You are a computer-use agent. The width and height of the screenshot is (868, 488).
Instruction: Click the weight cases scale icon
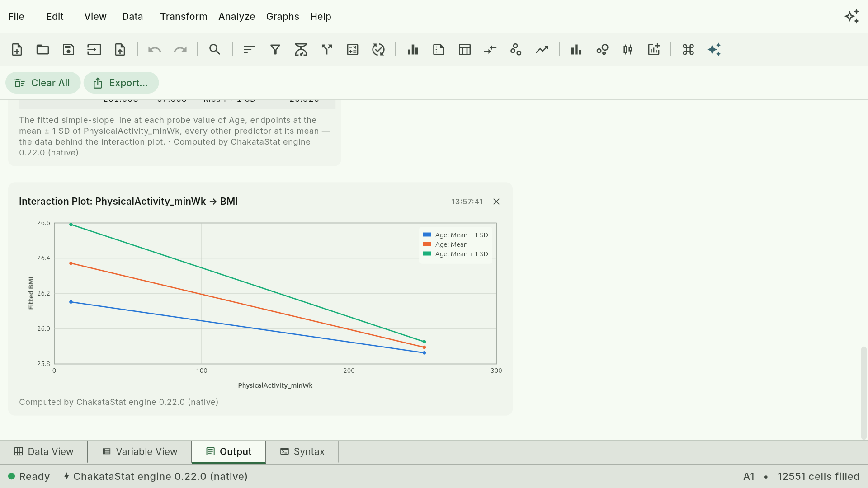pyautogui.click(x=301, y=50)
